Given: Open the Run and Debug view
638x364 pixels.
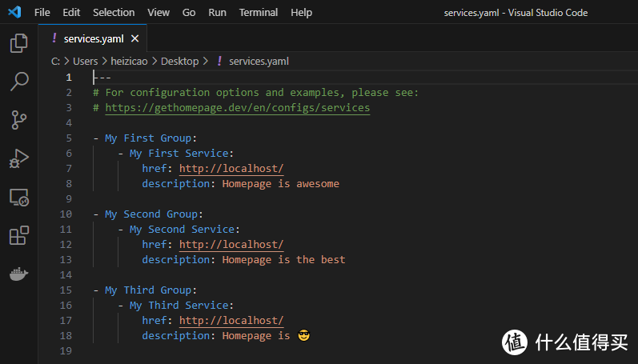Looking at the screenshot, I should 18,158.
